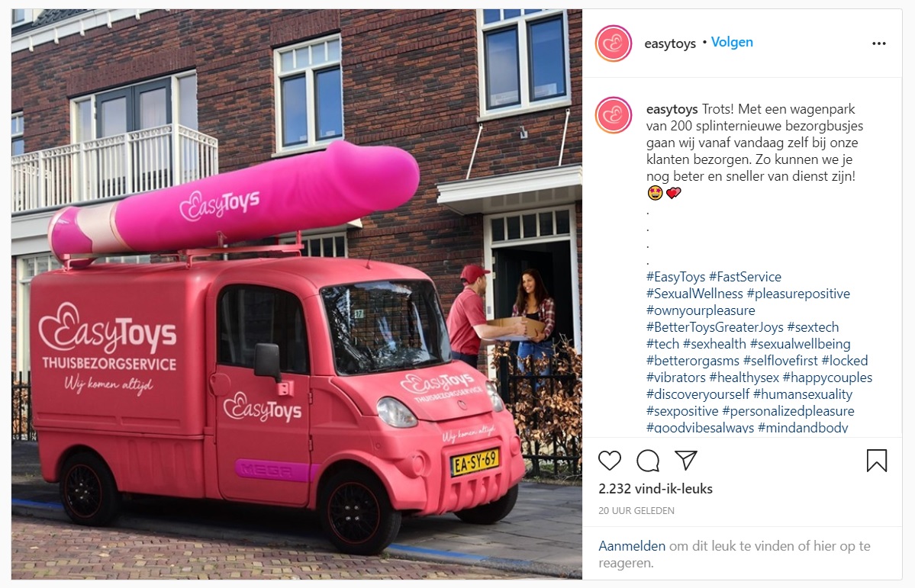Open the #EasyToys hashtag
915x588 pixels.
click(x=675, y=277)
